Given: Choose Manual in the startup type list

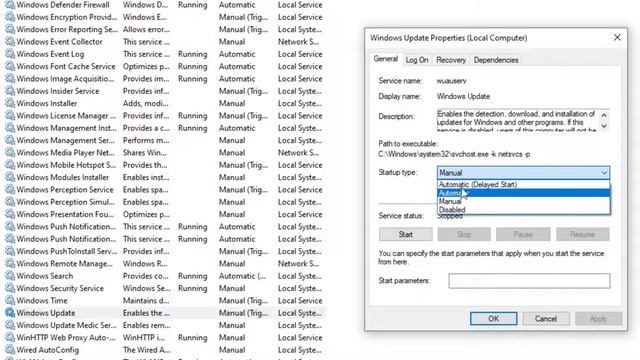Looking at the screenshot, I should pos(524,202).
